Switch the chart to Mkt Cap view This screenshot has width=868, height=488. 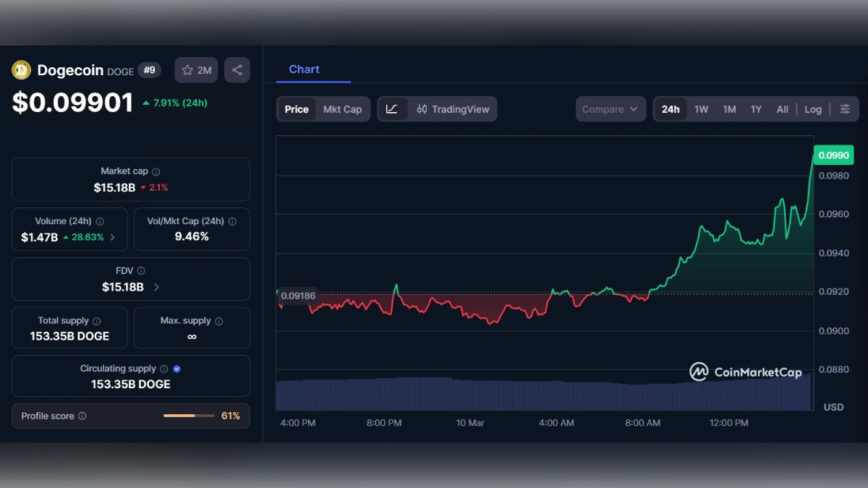tap(343, 108)
